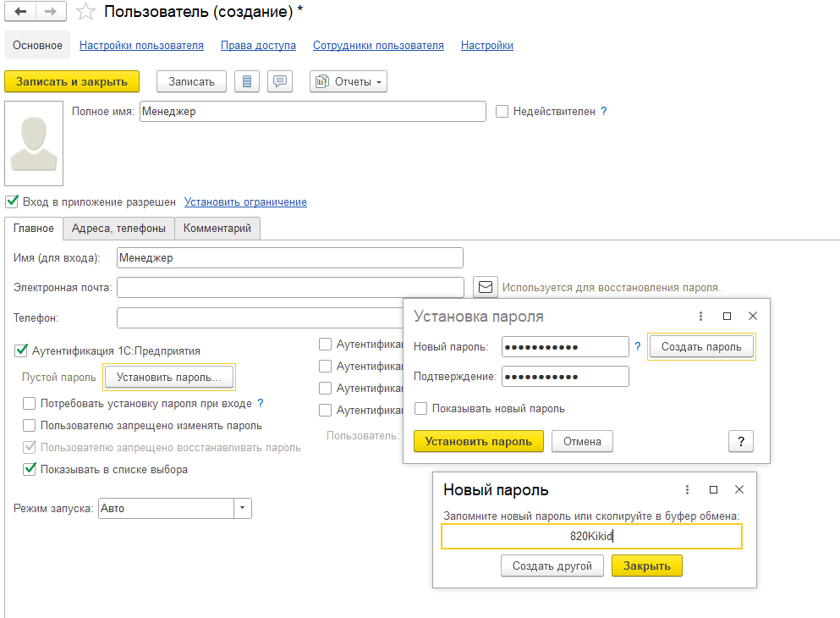This screenshot has width=840, height=618.
Task: Confirm with yellow Установить пароль button
Action: 479,442
